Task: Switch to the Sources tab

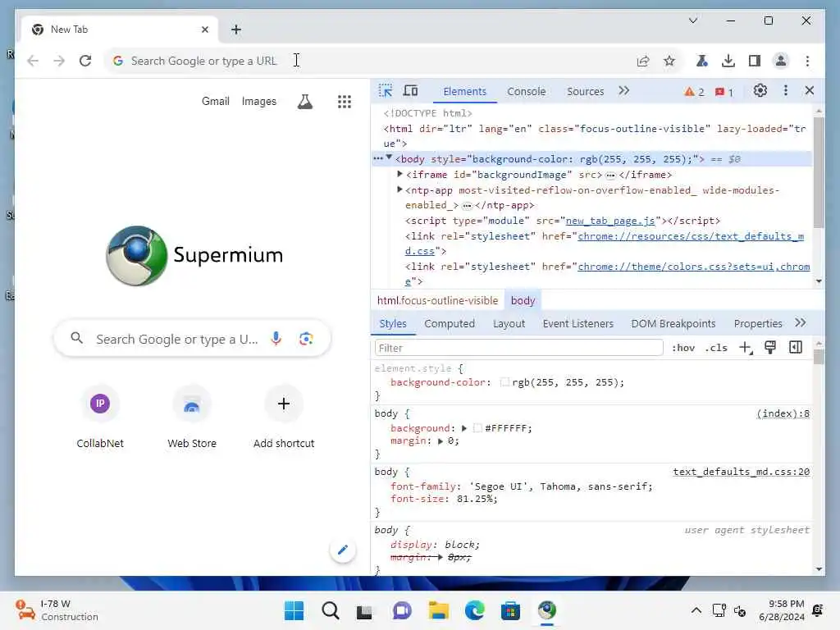Action: [585, 92]
